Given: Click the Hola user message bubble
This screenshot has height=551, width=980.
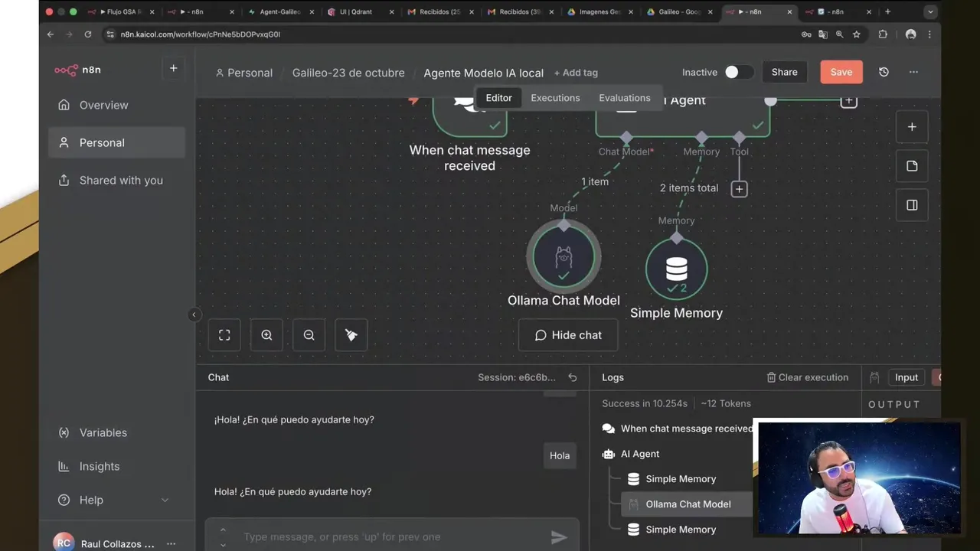Looking at the screenshot, I should 560,455.
